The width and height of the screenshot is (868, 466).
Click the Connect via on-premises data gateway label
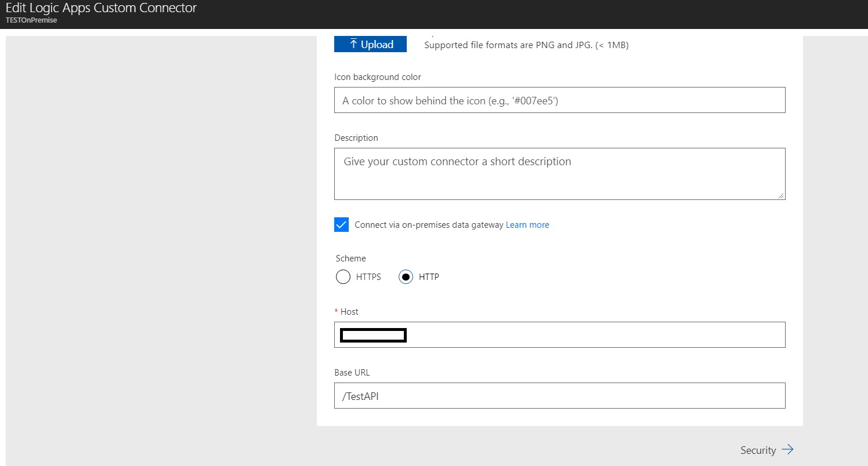[x=429, y=225]
